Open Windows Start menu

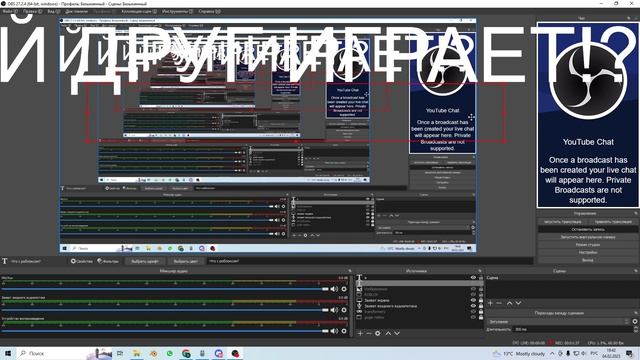(8, 353)
